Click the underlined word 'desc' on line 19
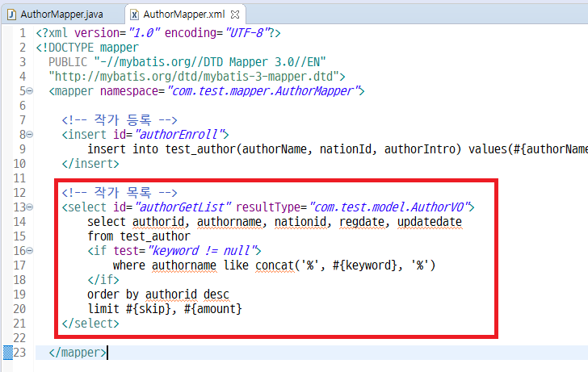The width and height of the screenshot is (588, 372). pos(216,295)
